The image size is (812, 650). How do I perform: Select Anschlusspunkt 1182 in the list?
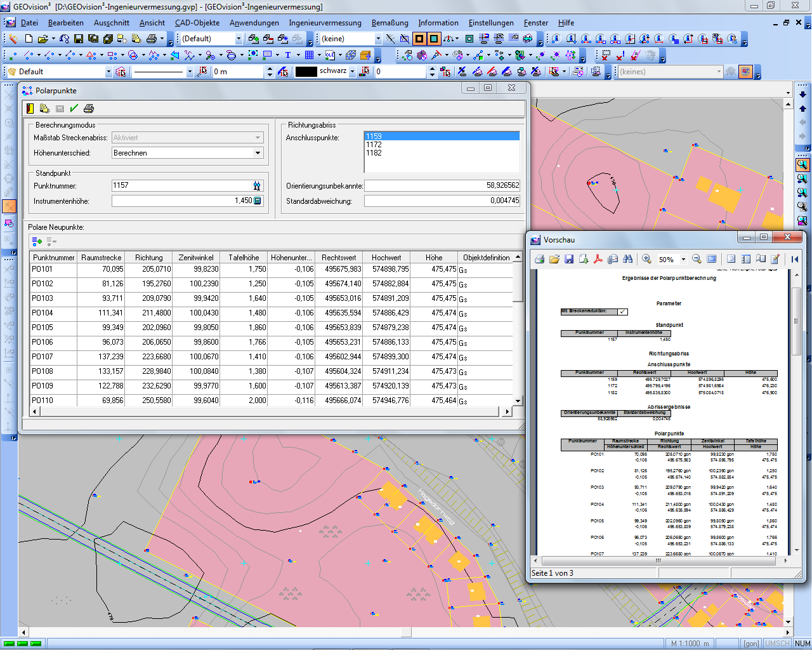click(x=442, y=153)
